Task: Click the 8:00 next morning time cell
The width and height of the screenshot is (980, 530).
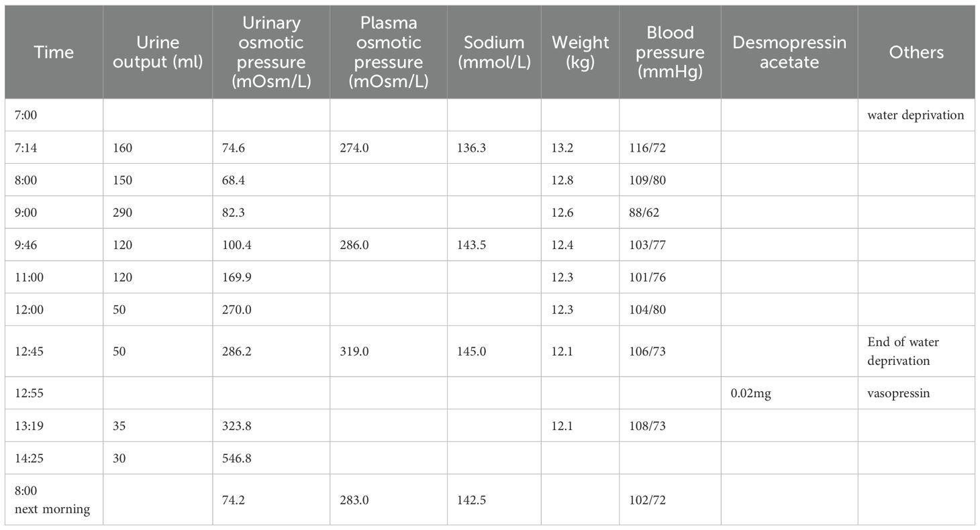Action: [x=52, y=500]
